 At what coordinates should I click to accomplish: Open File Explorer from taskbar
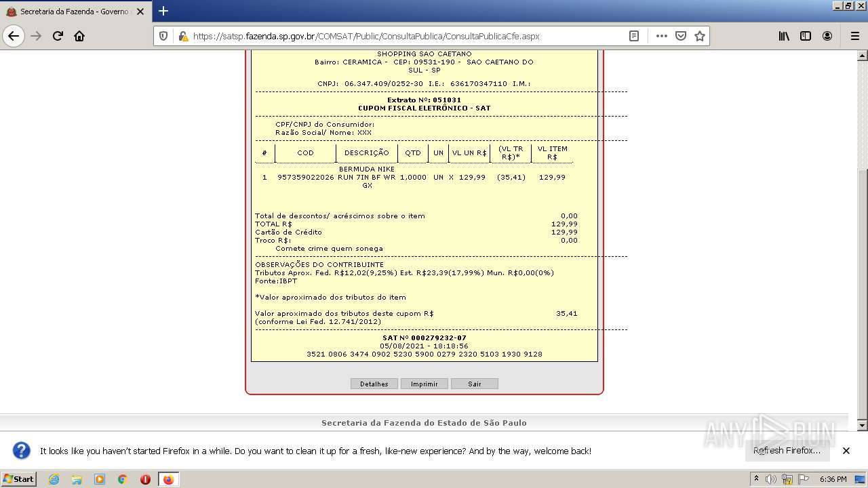(x=77, y=479)
